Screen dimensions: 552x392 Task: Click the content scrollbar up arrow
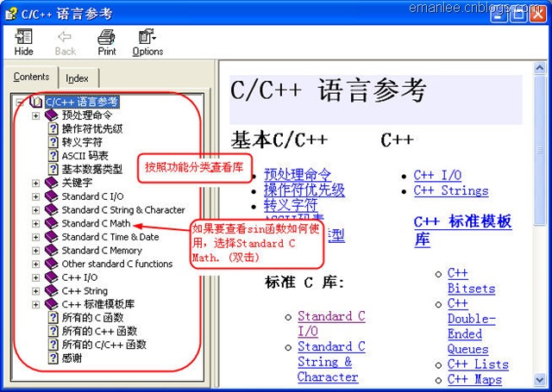[539, 67]
